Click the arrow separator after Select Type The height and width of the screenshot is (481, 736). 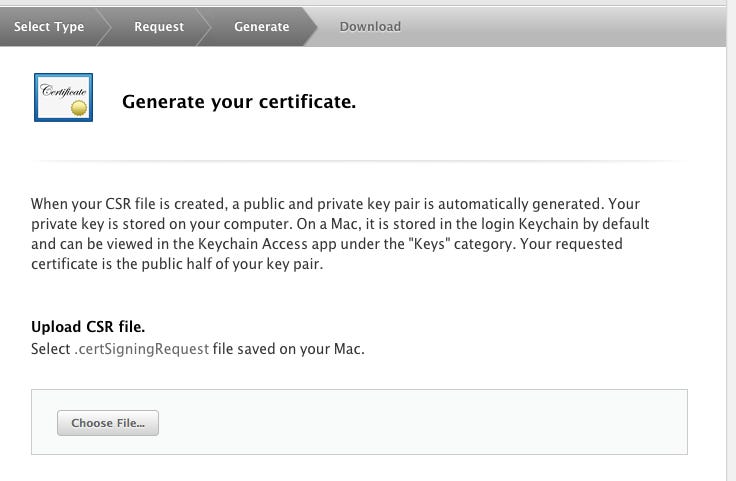tap(105, 27)
